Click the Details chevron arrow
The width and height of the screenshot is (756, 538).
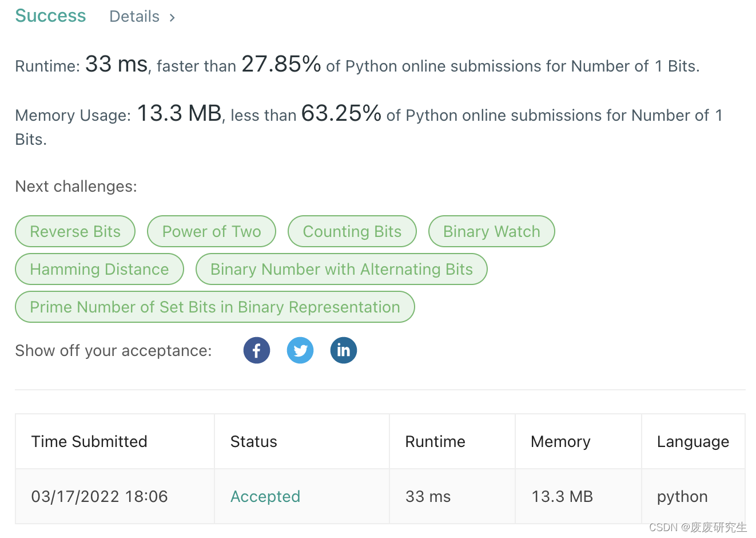[172, 17]
